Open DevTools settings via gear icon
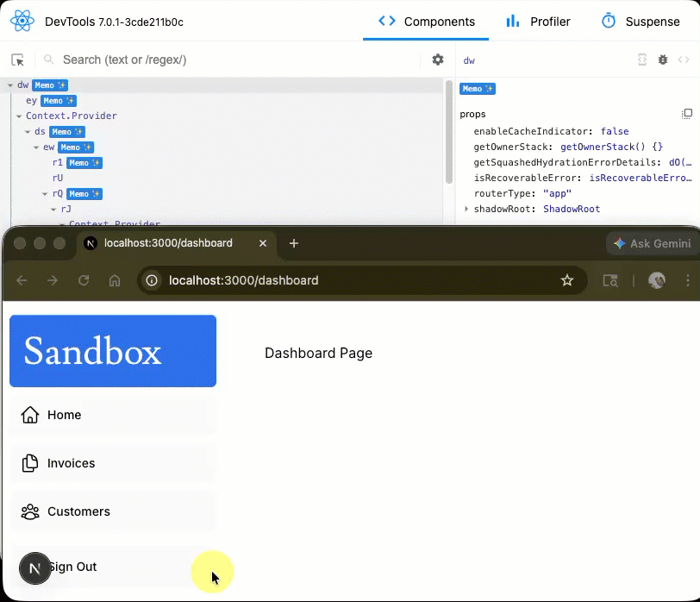 (x=438, y=60)
